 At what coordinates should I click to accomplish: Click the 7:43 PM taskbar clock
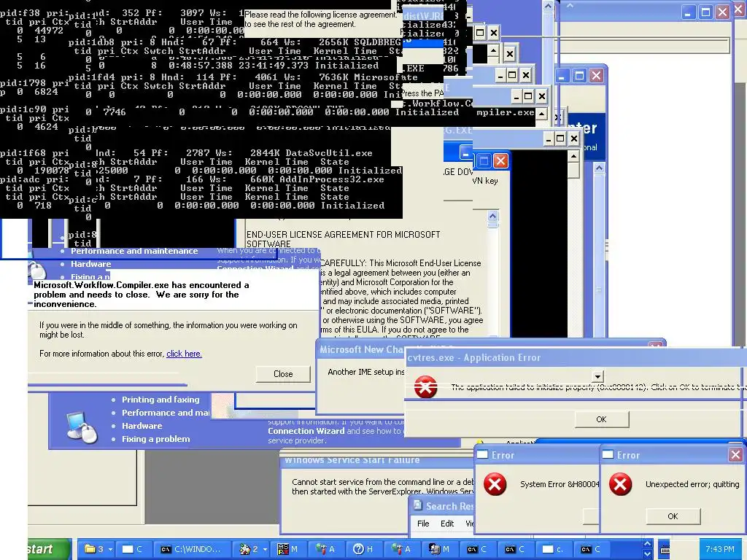[720, 549]
